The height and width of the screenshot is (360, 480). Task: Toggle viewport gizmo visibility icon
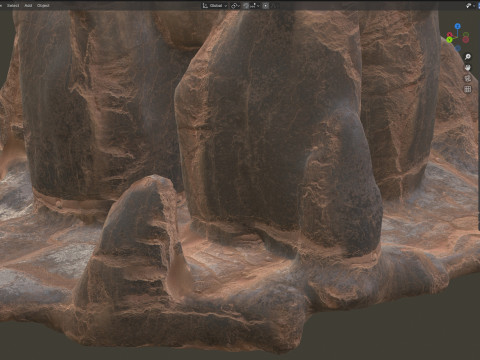(x=469, y=6)
